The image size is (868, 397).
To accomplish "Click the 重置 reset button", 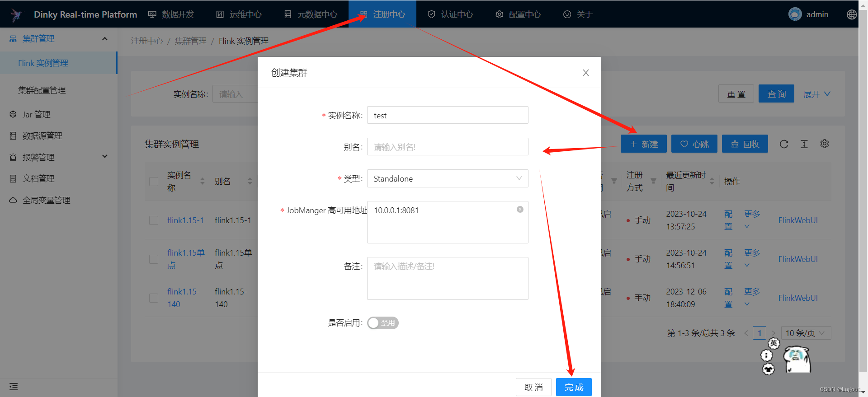I will coord(736,93).
